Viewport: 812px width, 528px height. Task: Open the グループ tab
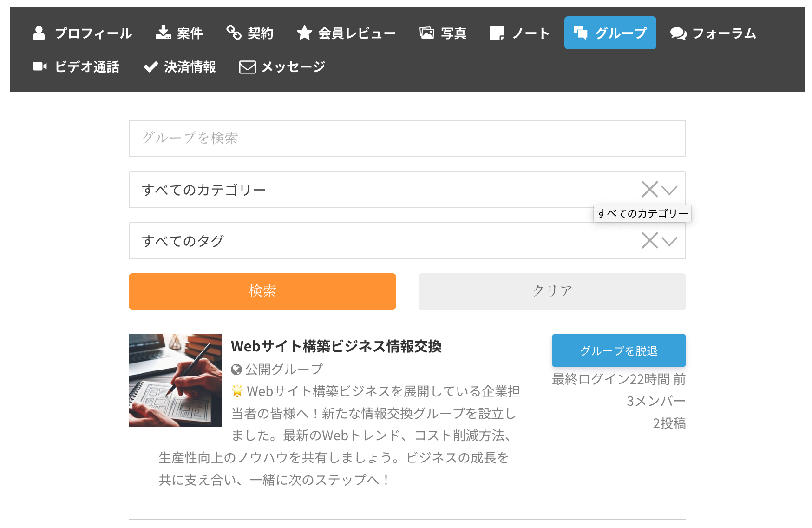pyautogui.click(x=610, y=33)
